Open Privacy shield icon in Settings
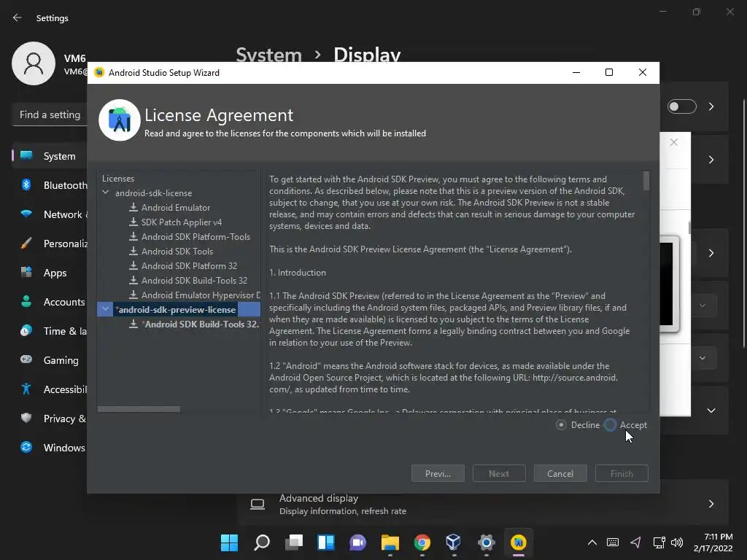The width and height of the screenshot is (747, 560). pos(26,418)
